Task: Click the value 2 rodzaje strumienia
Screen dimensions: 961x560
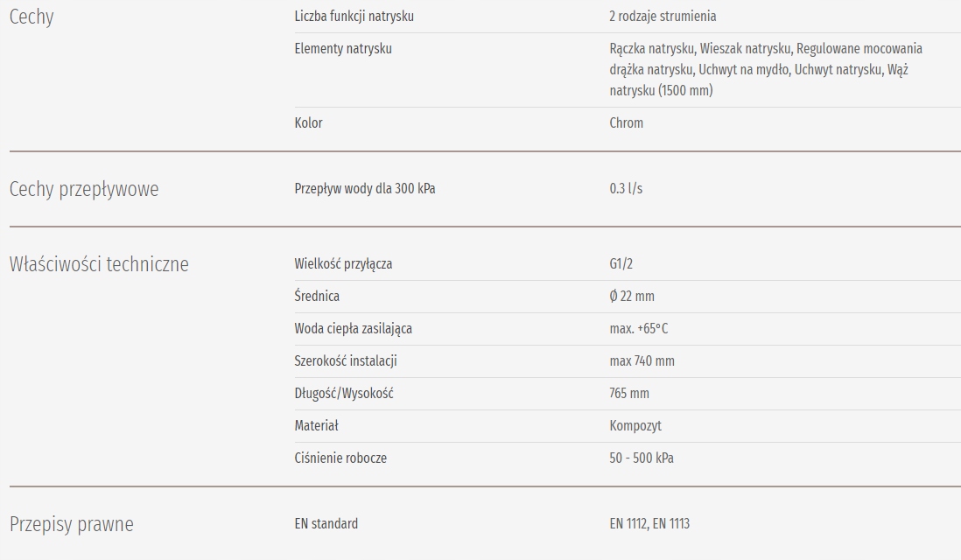Action: click(663, 17)
